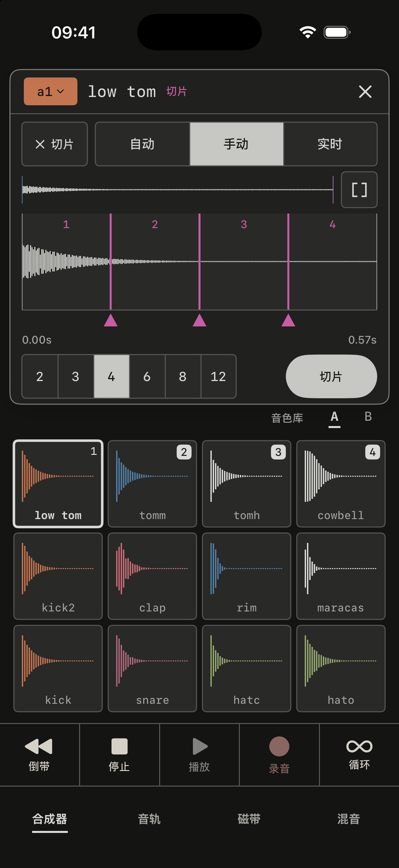
Task: Trigger the tomm sample pad
Action: pyautogui.click(x=152, y=484)
